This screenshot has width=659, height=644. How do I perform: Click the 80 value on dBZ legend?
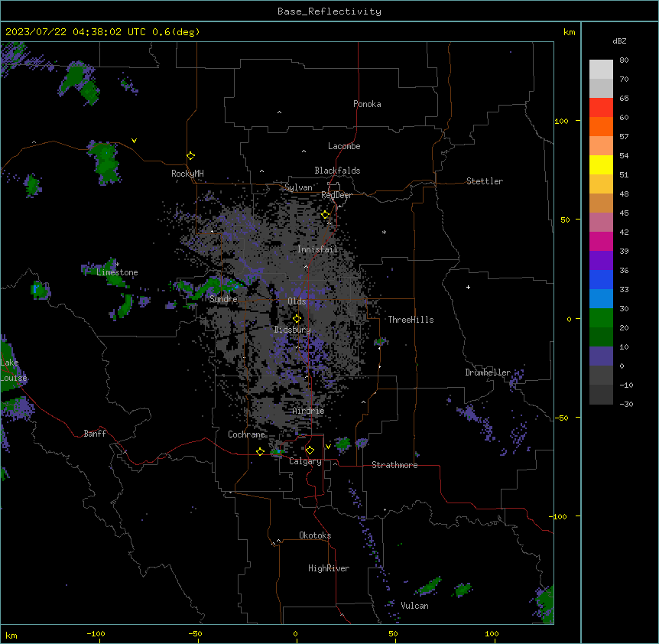[x=624, y=60]
